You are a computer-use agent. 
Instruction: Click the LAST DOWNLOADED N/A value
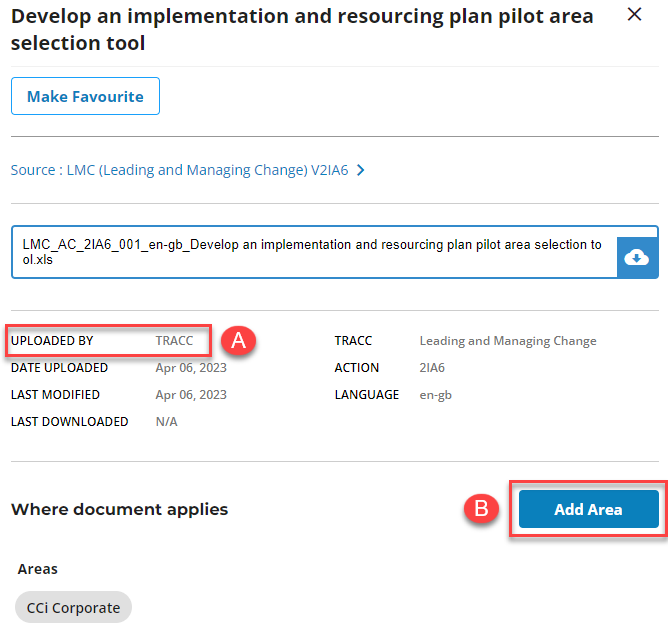tap(166, 422)
